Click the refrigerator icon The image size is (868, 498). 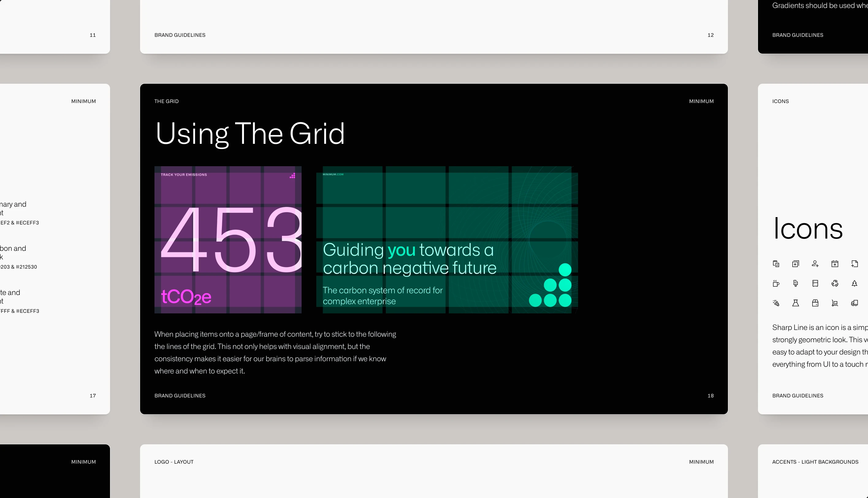815,283
